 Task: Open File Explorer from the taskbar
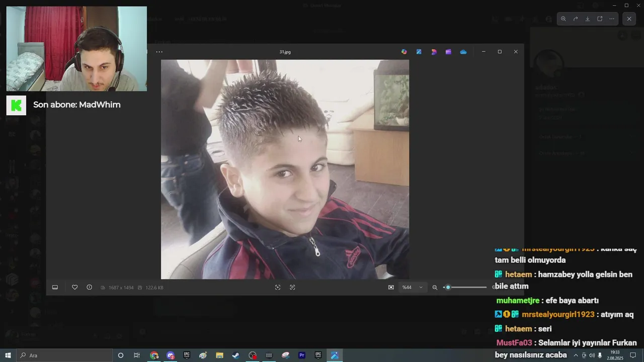click(x=219, y=355)
